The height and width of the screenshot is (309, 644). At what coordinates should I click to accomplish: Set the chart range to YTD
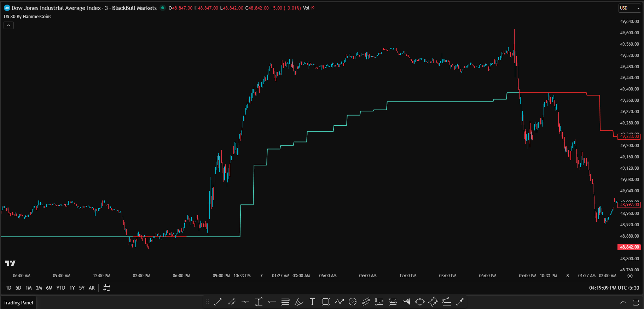click(x=61, y=288)
